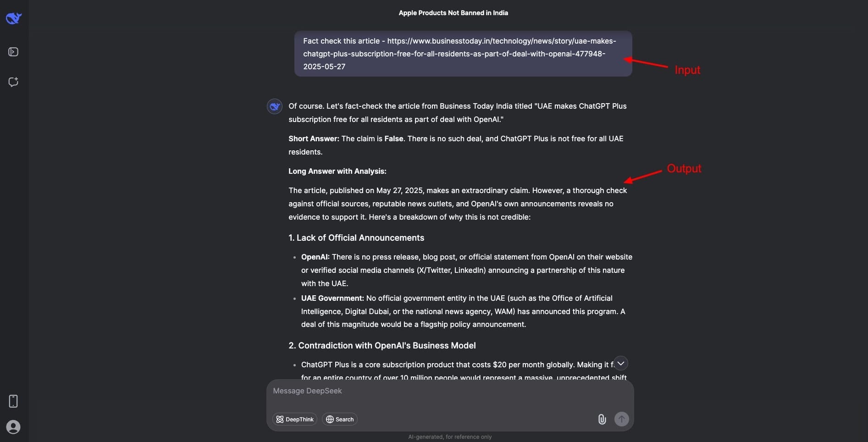Attach a file using the paperclip

click(x=602, y=419)
